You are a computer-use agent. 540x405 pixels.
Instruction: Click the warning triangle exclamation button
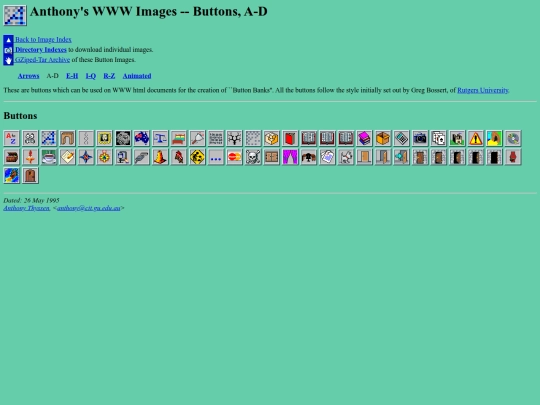click(477, 138)
